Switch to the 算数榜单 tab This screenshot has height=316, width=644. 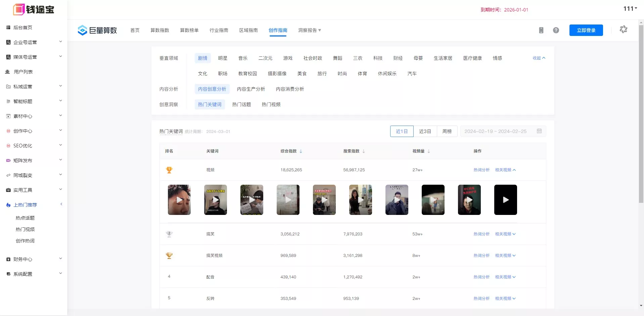[189, 30]
